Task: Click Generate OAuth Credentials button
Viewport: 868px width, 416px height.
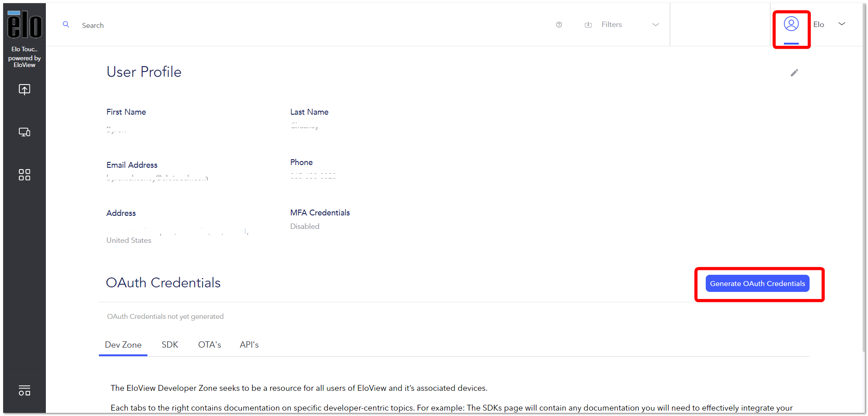Action: click(757, 283)
